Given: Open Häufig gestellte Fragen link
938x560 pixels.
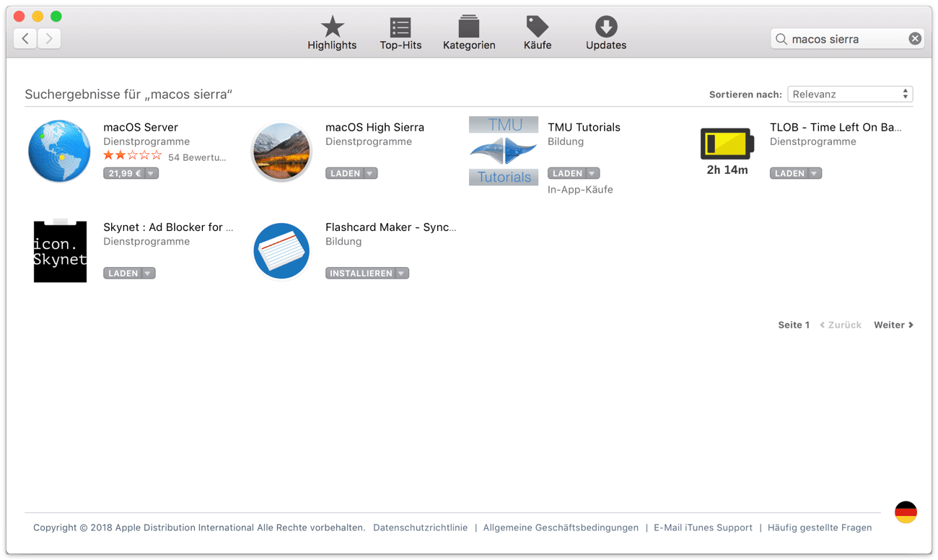Looking at the screenshot, I should (x=820, y=528).
